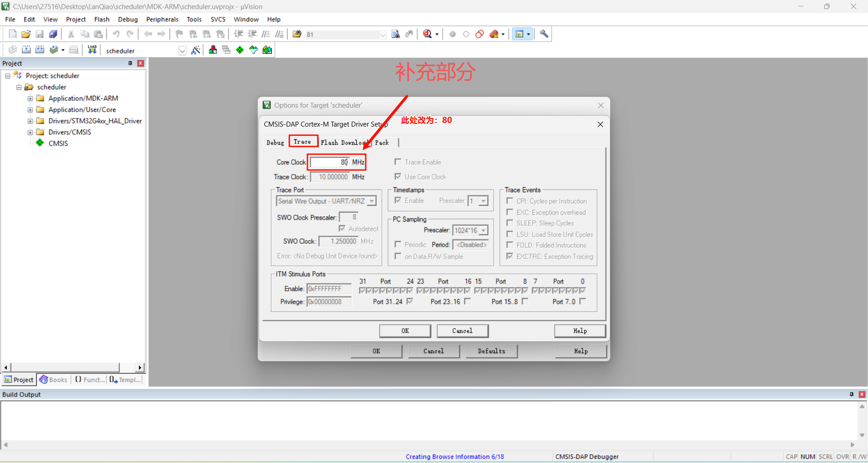Toggle the EXCTRC Exception Tracing checkbox
This screenshot has width=868, height=463.
point(510,256)
